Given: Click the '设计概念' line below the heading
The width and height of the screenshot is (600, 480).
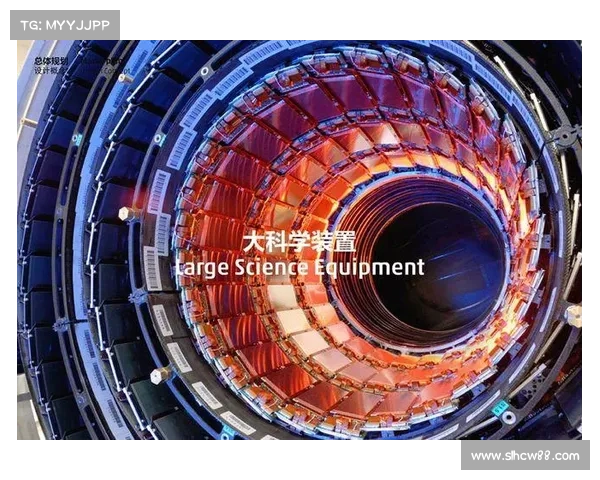Looking at the screenshot, I should pos(51,71).
